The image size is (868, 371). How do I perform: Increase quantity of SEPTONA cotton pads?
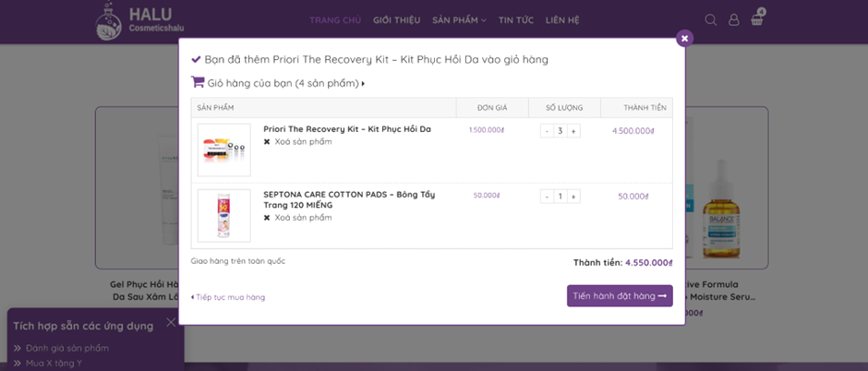(x=573, y=197)
